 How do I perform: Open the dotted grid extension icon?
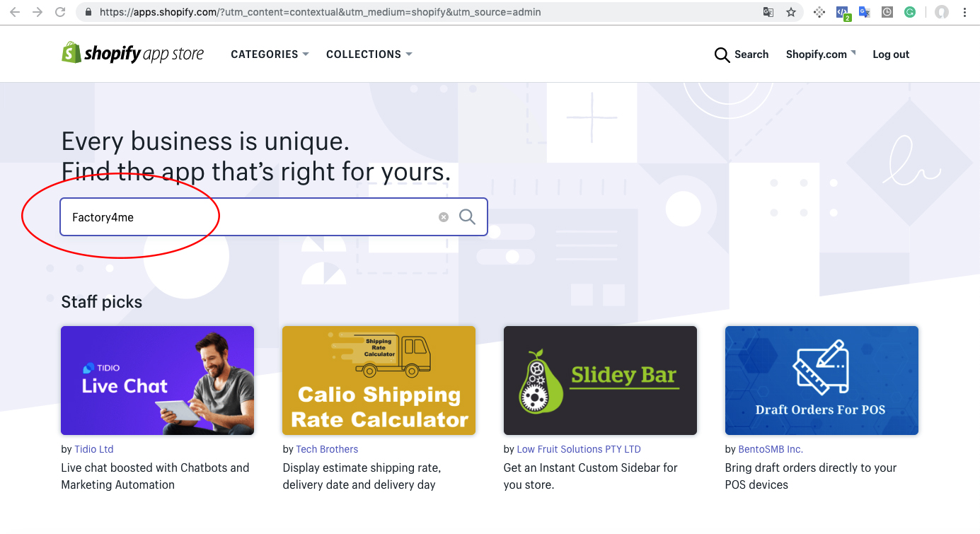point(819,12)
